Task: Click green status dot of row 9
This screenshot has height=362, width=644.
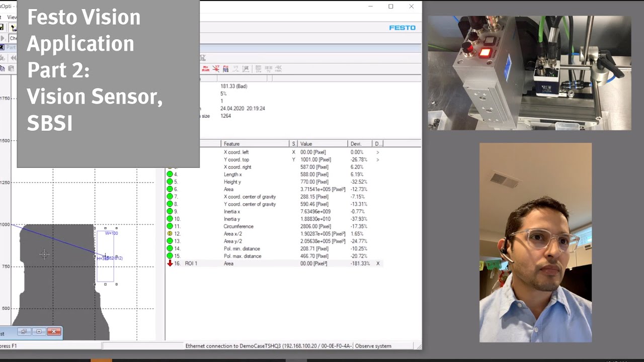Action: (170, 212)
